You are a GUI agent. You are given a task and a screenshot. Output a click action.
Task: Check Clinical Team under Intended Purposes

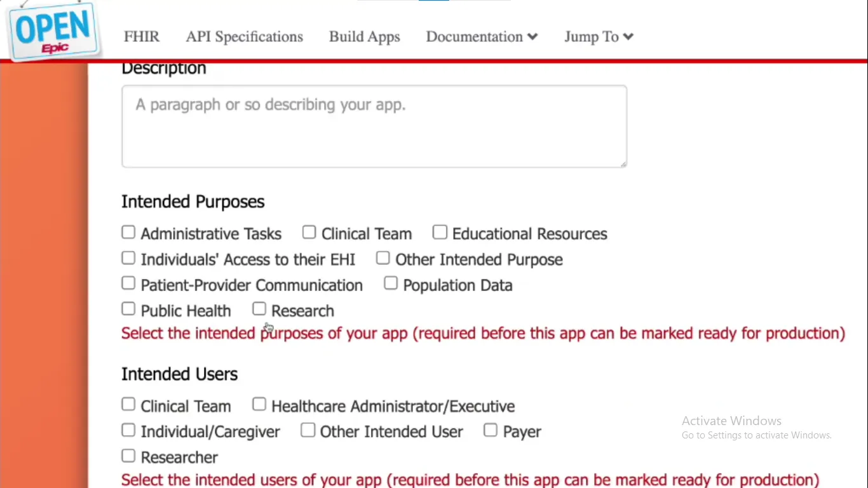309,232
